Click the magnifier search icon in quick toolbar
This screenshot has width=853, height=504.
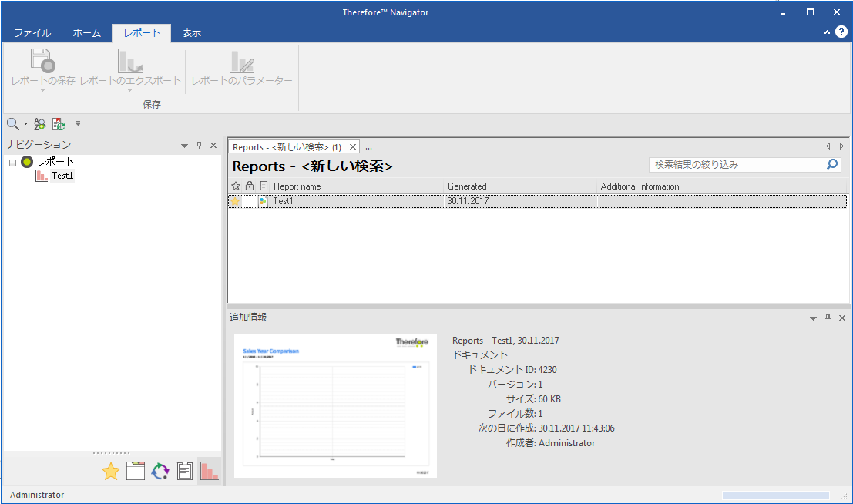[x=12, y=124]
